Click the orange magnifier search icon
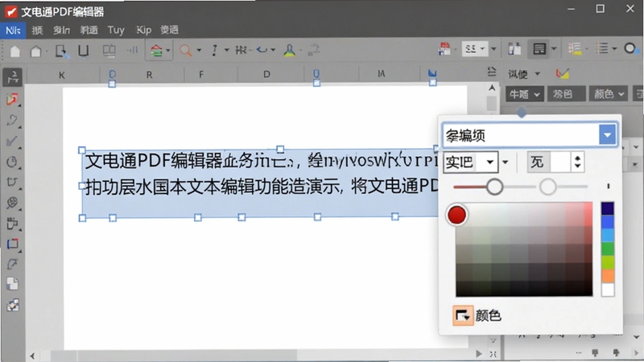The width and height of the screenshot is (644, 362). [186, 51]
